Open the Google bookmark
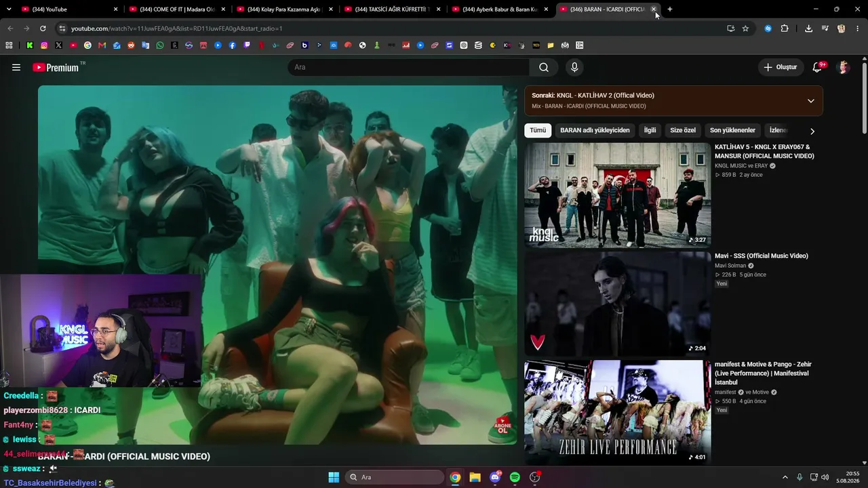Screen dimensions: 868x488 click(87, 45)
